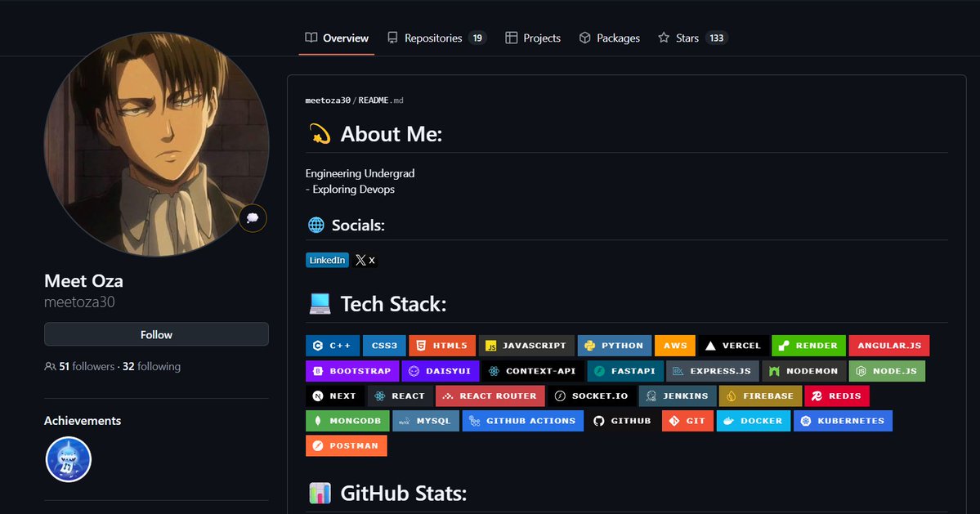Click the Exploring Devops line
Screen dimensions: 980x514
click(350, 190)
